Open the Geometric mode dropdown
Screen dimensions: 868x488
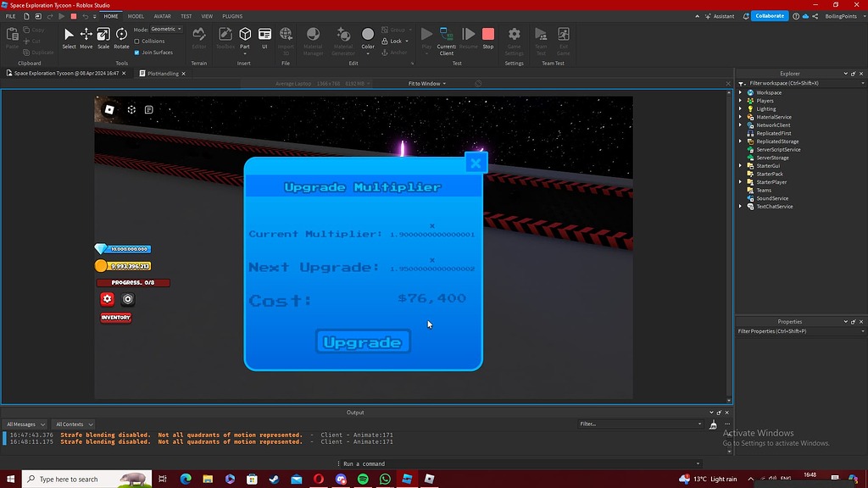tap(166, 30)
